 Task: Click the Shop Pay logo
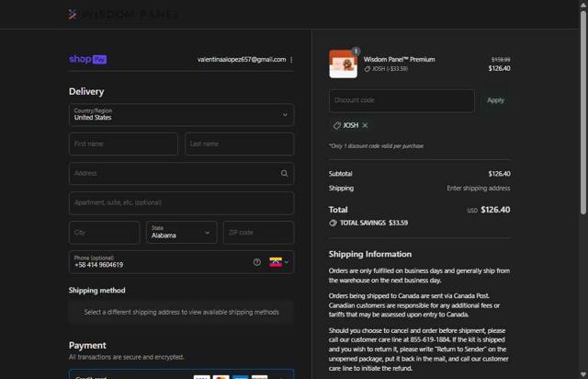(87, 60)
